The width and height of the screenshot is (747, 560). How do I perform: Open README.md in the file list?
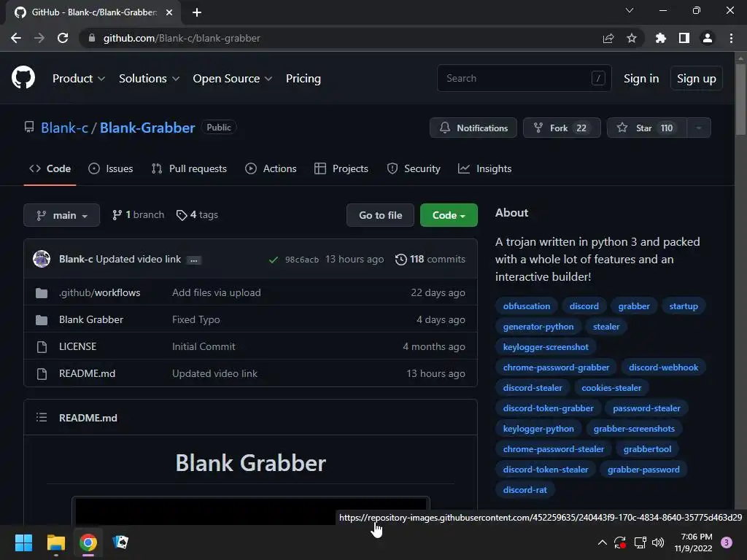pyautogui.click(x=88, y=374)
